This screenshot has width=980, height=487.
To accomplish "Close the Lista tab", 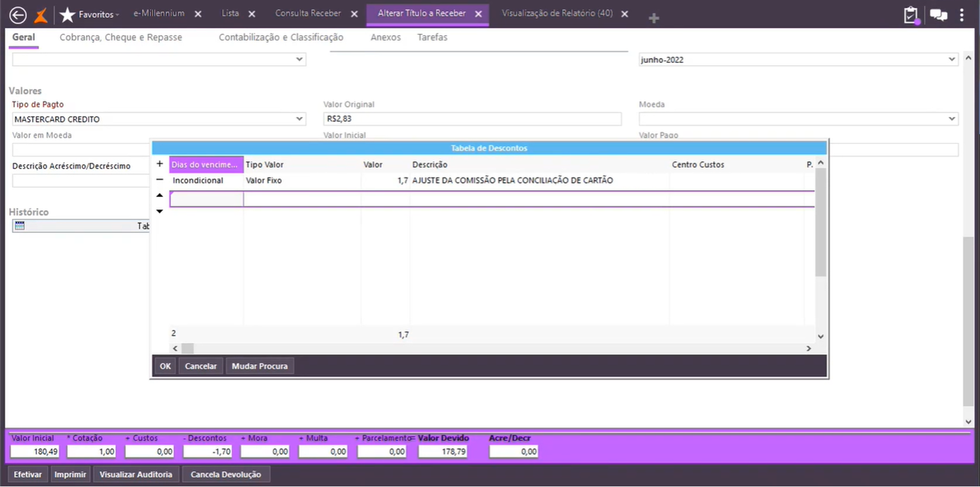I will click(x=252, y=14).
